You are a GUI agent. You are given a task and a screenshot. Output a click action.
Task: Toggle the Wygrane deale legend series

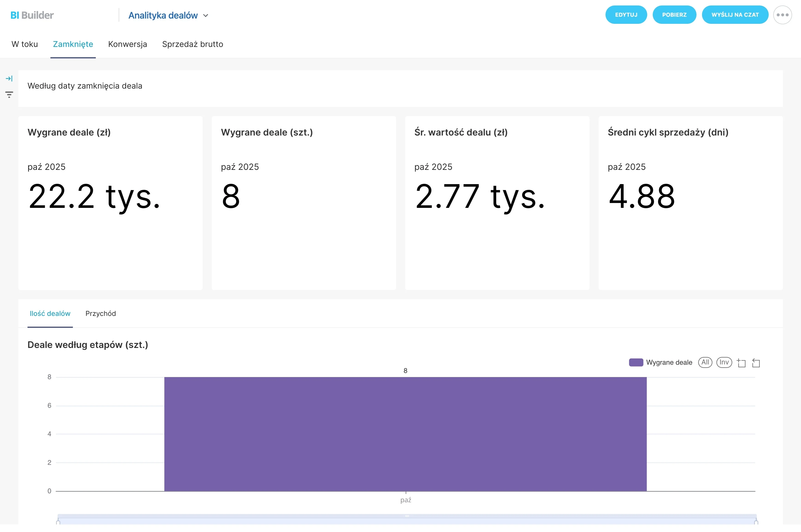(x=660, y=362)
